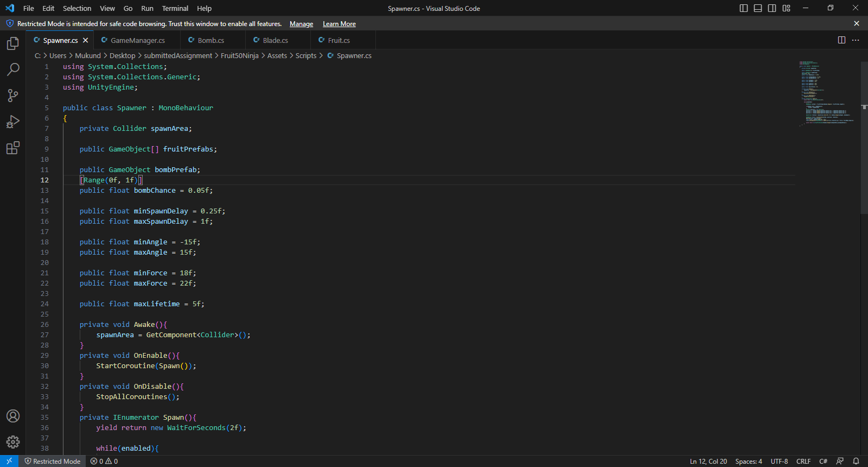The height and width of the screenshot is (467, 868).
Task: Open the Go menu
Action: [128, 8]
